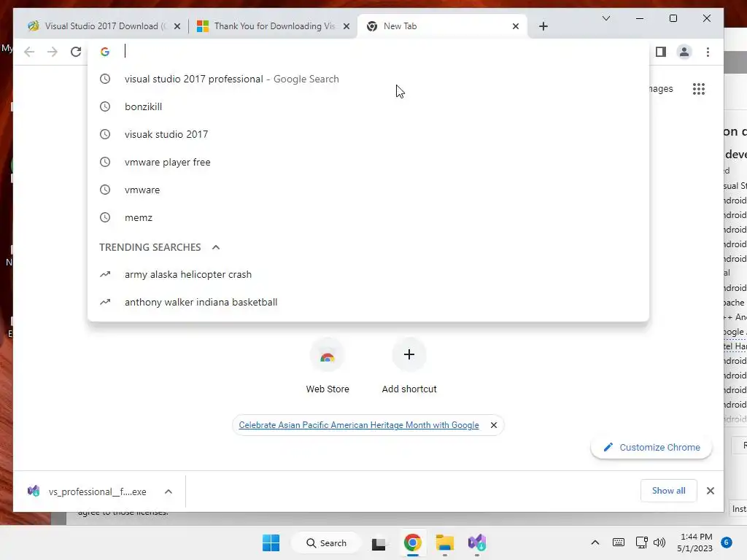
Task: Select trending anthony walker indiana basketball
Action: [368, 303]
